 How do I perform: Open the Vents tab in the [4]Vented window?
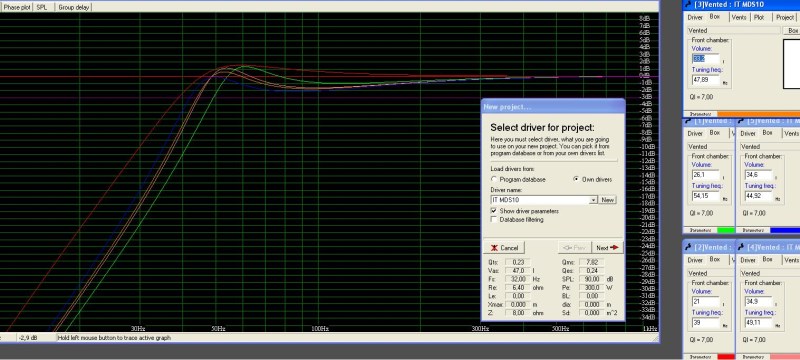pyautogui.click(x=791, y=260)
